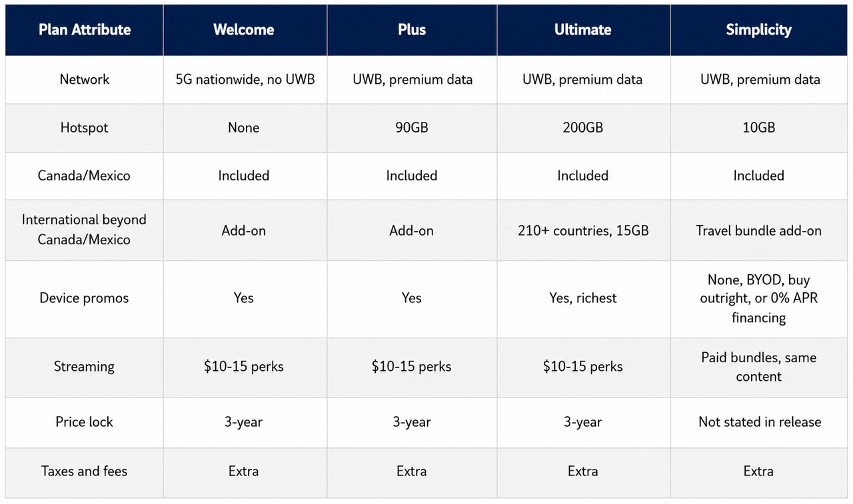The image size is (853, 504).
Task: Select the Taxes and fees label
Action: tap(85, 471)
